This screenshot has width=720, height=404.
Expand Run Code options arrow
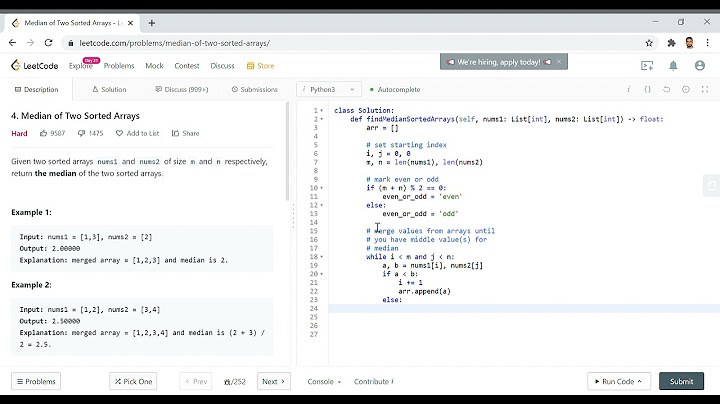tap(640, 382)
